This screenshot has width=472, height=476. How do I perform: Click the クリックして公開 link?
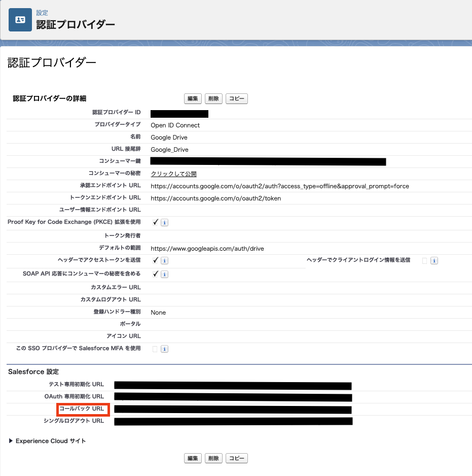(173, 174)
